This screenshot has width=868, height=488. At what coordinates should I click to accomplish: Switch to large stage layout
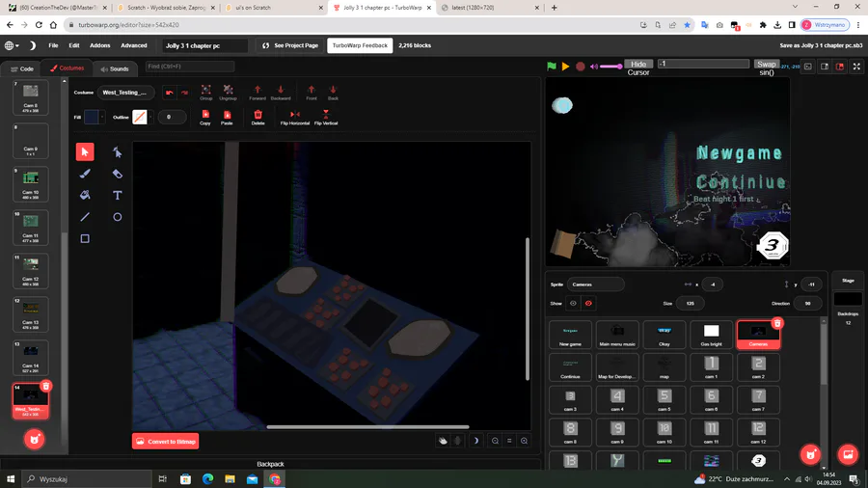tap(840, 67)
